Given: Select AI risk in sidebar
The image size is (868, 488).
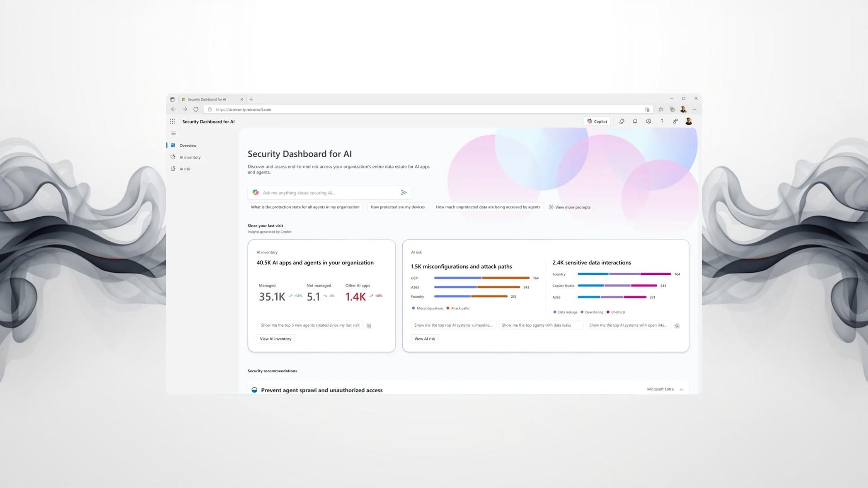Looking at the screenshot, I should click(184, 169).
